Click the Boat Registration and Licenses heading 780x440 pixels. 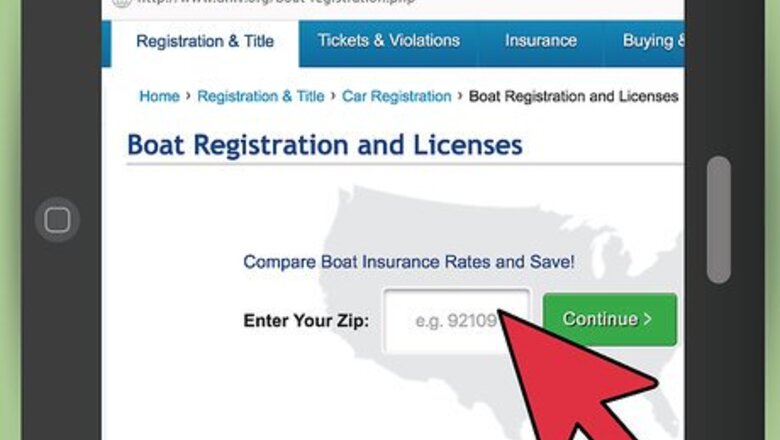pyautogui.click(x=324, y=145)
